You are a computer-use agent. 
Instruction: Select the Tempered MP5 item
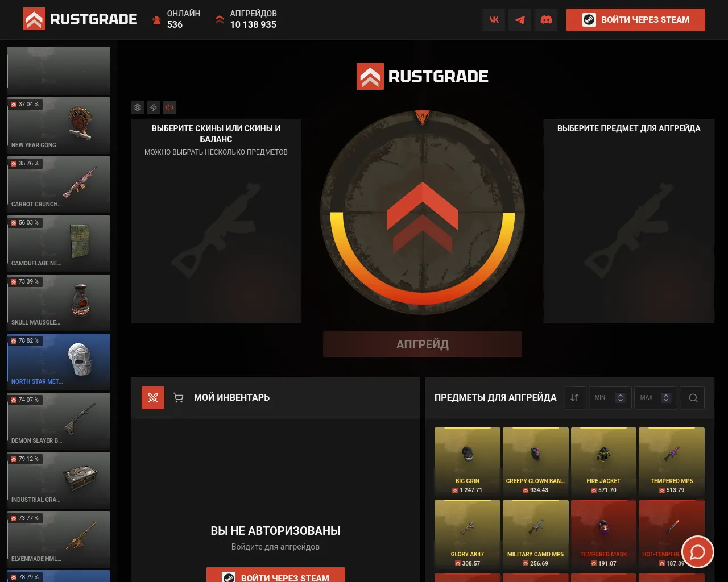(672, 462)
